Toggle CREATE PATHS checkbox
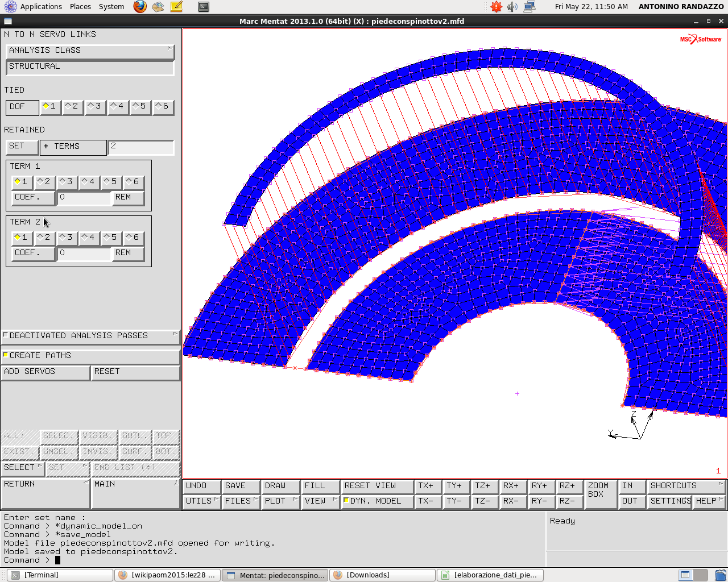 (90, 356)
